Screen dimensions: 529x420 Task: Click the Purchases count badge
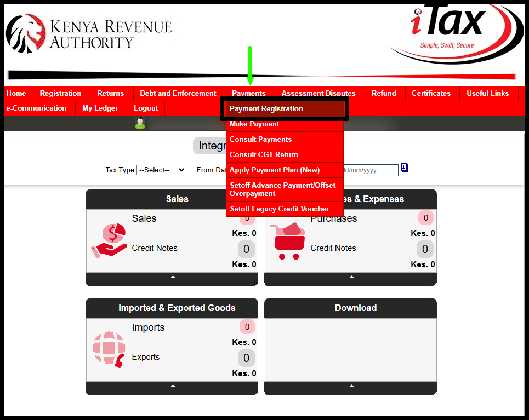(426, 218)
